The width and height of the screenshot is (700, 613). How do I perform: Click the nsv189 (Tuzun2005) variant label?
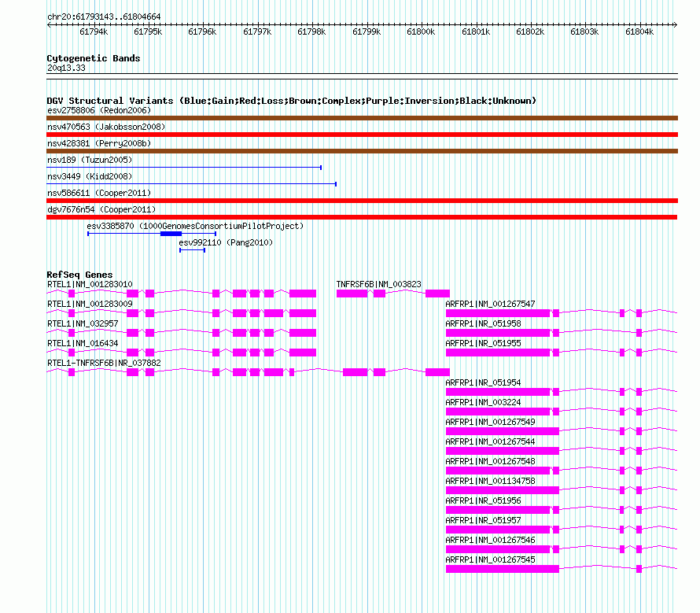click(x=90, y=160)
